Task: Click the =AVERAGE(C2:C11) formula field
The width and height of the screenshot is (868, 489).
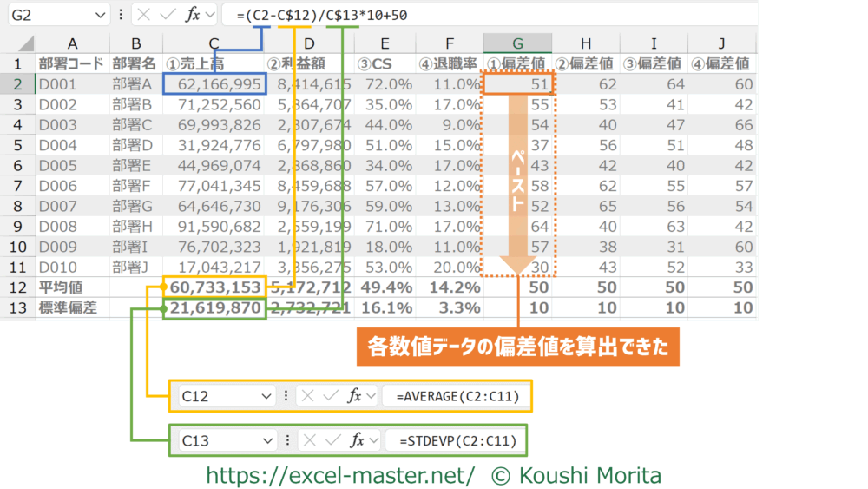Action: 456,396
